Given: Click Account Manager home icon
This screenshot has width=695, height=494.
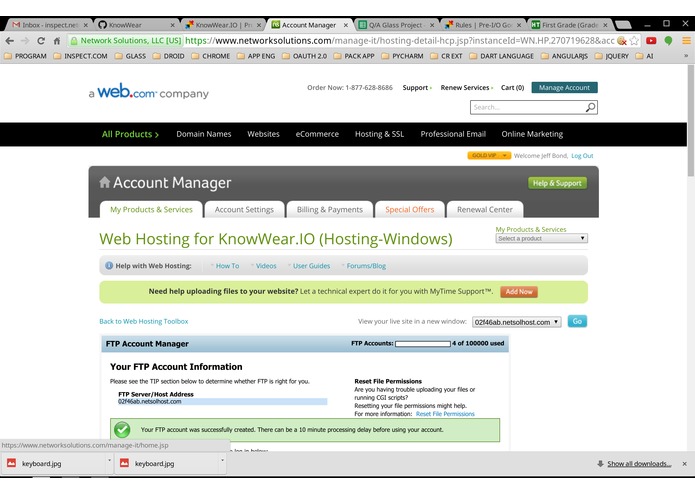Looking at the screenshot, I should pyautogui.click(x=105, y=182).
